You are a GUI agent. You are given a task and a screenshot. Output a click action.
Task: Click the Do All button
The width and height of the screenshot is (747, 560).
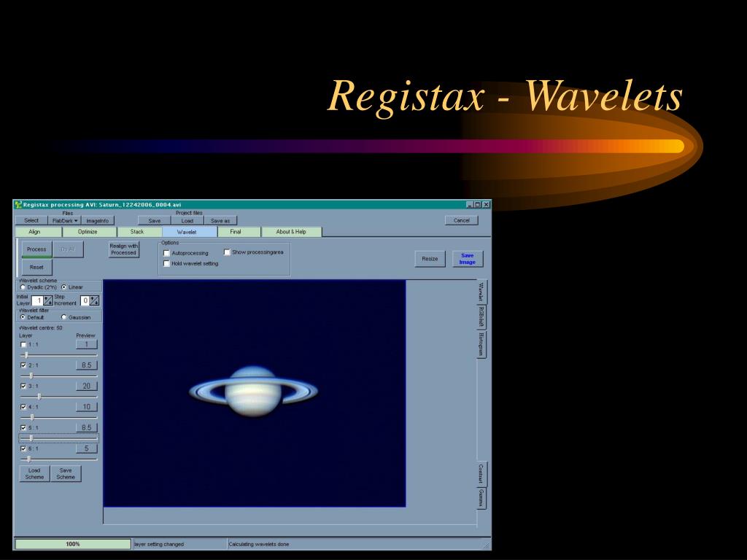click(x=68, y=249)
